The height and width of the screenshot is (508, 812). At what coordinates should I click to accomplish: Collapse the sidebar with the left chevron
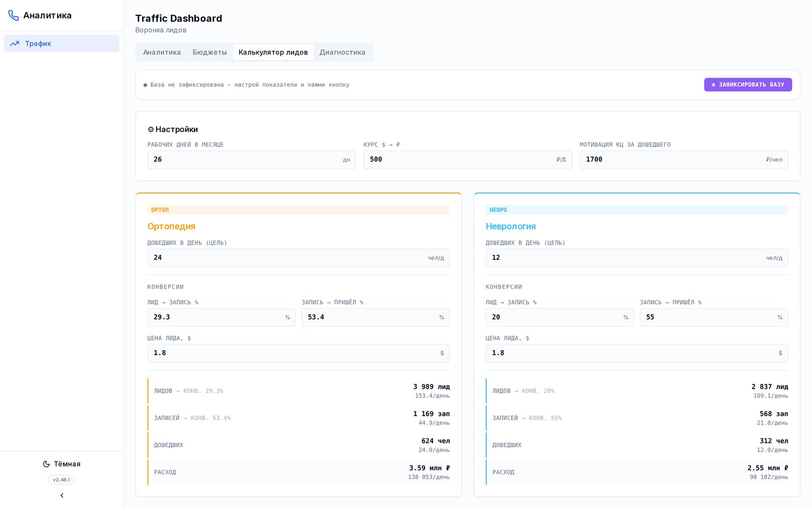[x=62, y=495]
